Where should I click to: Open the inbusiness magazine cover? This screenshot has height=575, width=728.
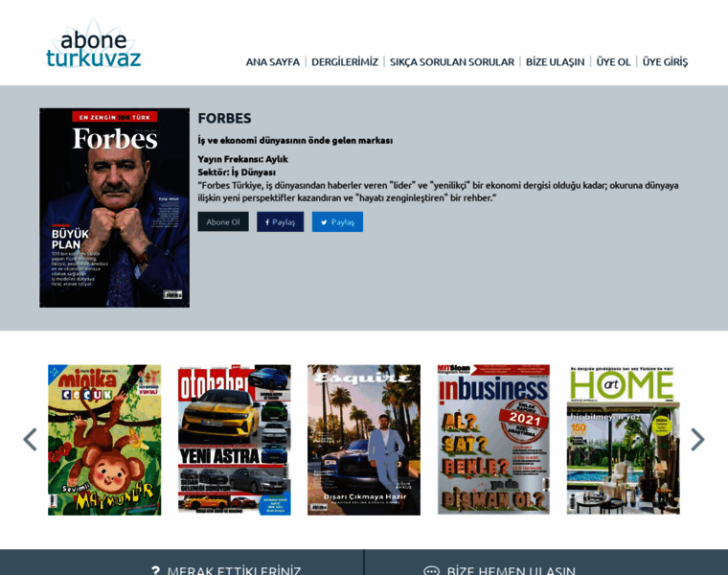493,439
